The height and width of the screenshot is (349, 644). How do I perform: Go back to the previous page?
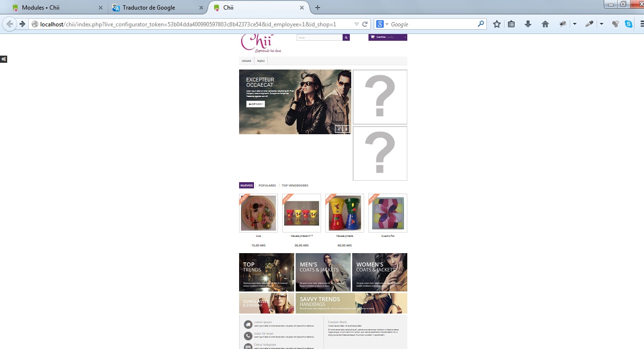coord(10,24)
